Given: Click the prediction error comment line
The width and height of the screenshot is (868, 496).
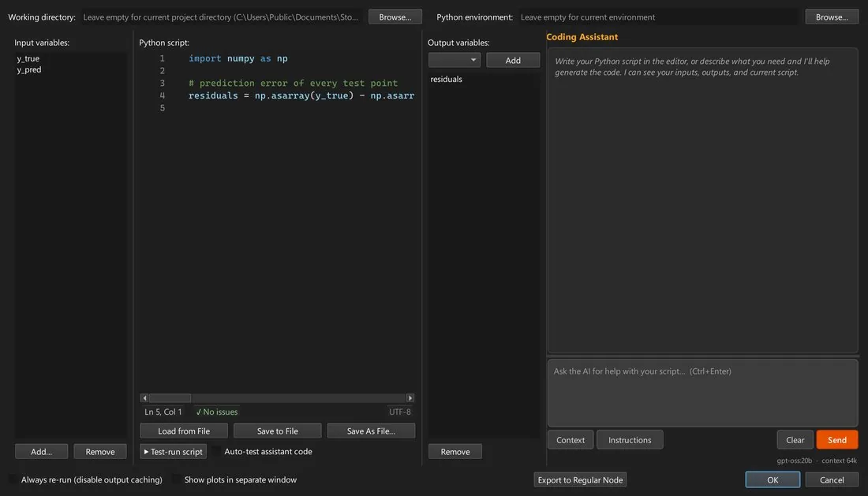Looking at the screenshot, I should pyautogui.click(x=294, y=83).
